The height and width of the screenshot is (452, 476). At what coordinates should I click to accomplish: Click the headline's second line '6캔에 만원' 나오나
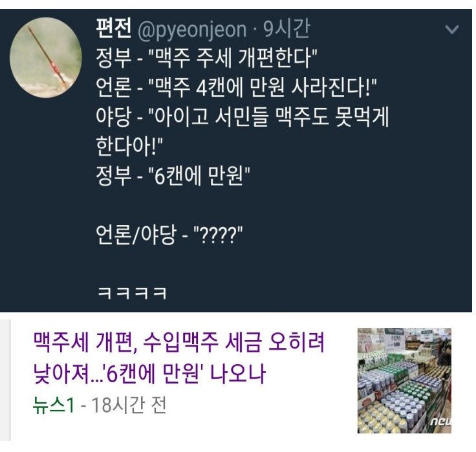point(149,374)
